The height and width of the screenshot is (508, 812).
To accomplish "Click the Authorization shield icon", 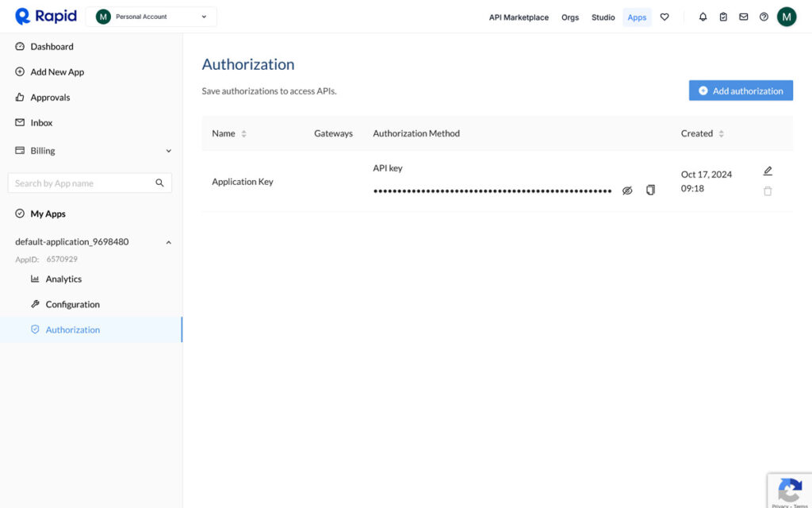I will click(35, 329).
